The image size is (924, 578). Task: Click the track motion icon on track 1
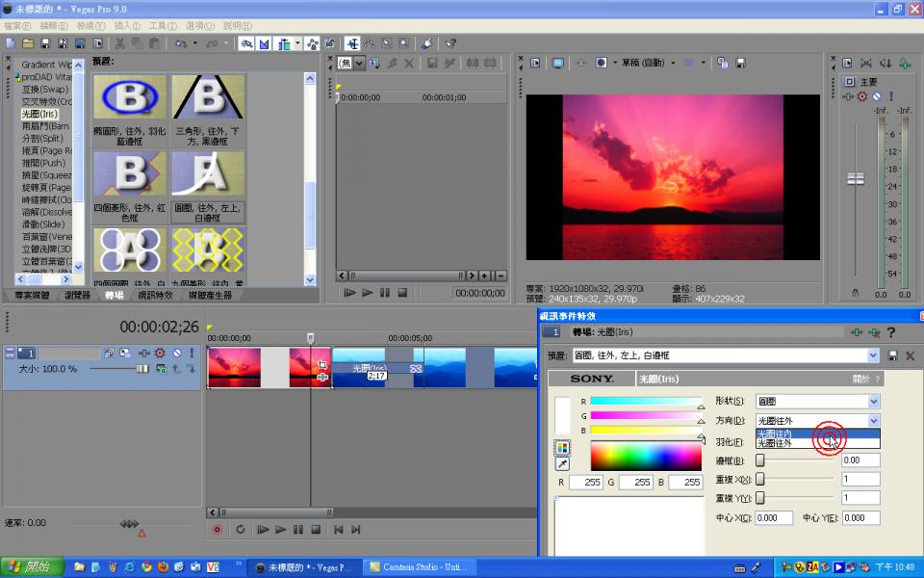(x=125, y=354)
